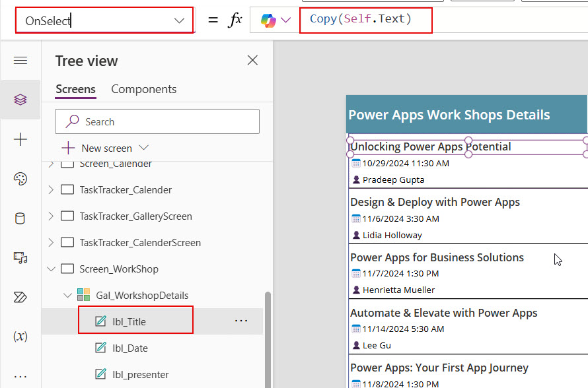Click the Copilot icon in formula bar
Viewport: 588px width, 388px height.
tap(268, 20)
